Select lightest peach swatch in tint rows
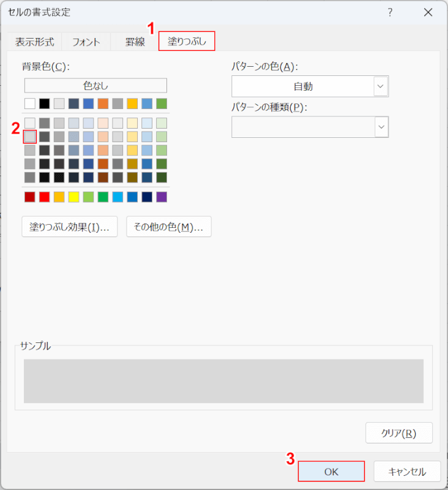 103,123
